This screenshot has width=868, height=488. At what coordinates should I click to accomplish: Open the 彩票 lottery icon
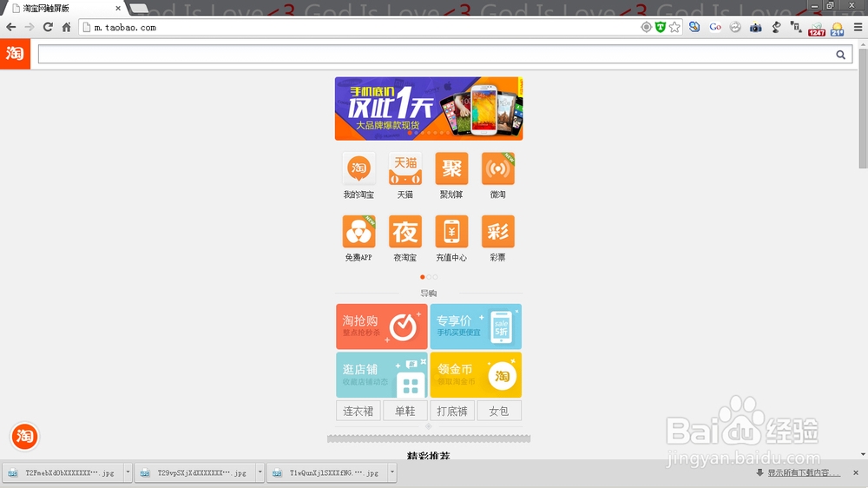[497, 238]
